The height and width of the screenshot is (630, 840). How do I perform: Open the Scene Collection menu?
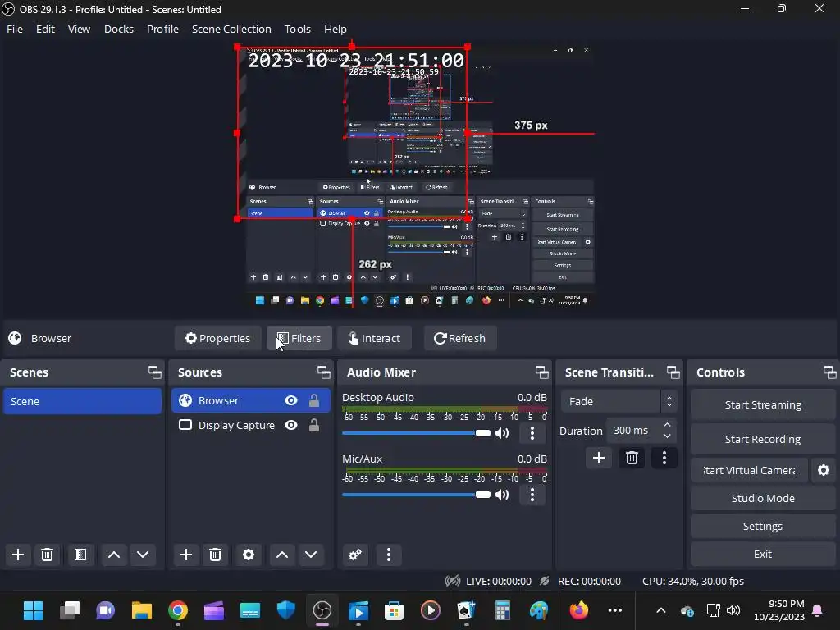coord(231,29)
